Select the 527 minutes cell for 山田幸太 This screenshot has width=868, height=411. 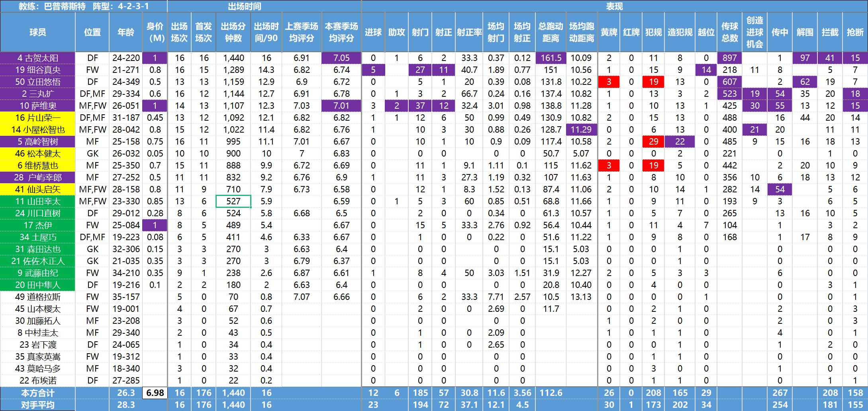[x=233, y=202]
